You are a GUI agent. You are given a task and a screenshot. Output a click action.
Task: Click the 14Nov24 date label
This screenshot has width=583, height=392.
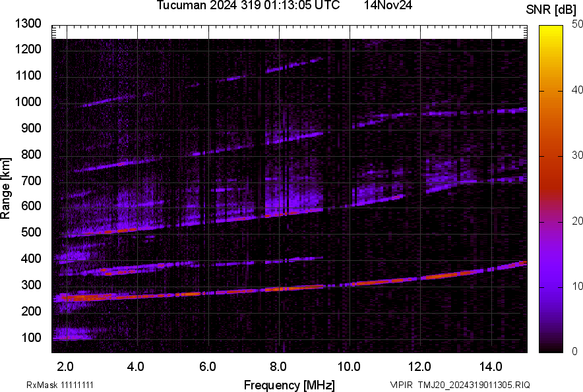click(388, 5)
